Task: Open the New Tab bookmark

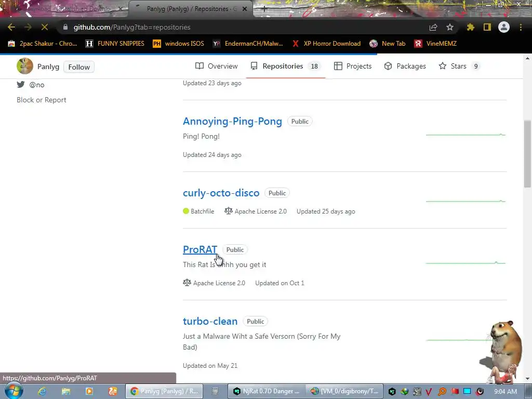Action: (x=388, y=44)
